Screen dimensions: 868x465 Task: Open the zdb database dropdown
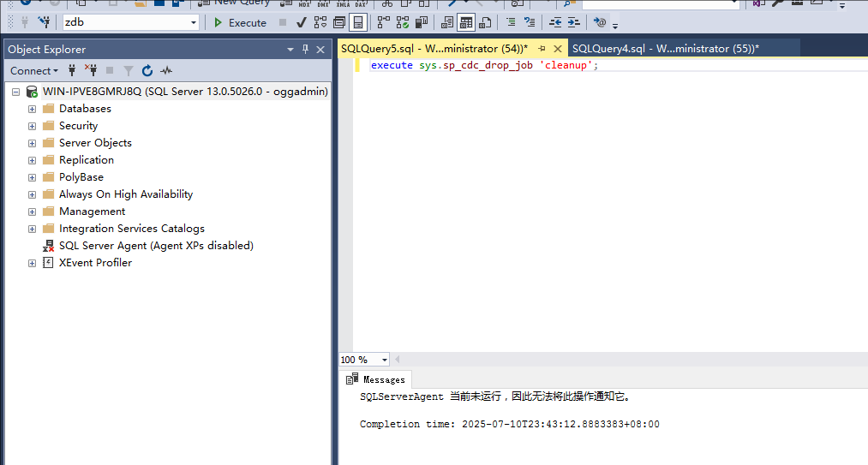pyautogui.click(x=193, y=23)
